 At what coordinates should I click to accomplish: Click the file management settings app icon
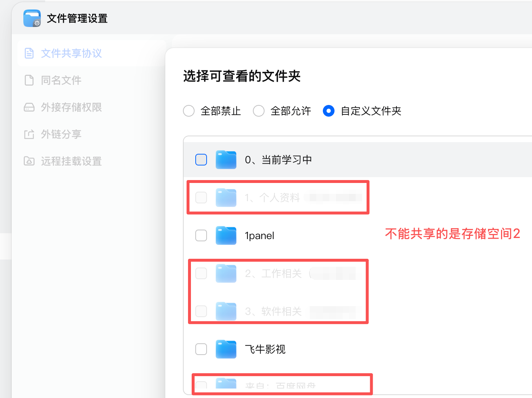click(x=32, y=18)
